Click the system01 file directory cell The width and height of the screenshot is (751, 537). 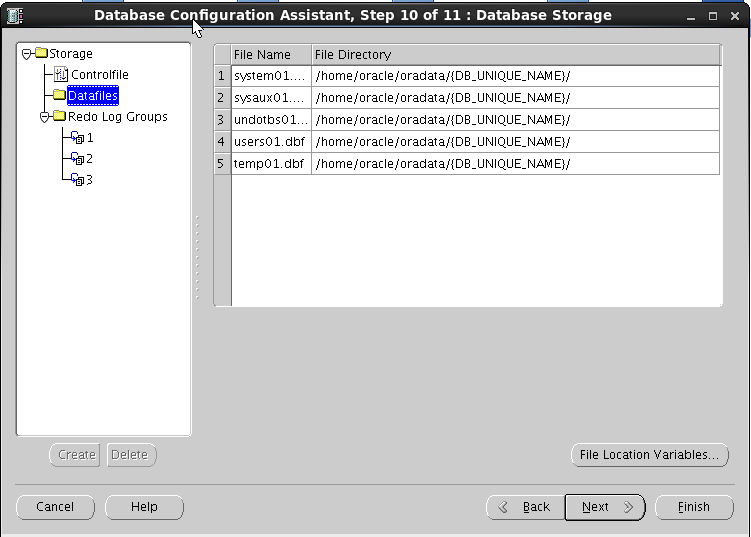click(x=516, y=76)
